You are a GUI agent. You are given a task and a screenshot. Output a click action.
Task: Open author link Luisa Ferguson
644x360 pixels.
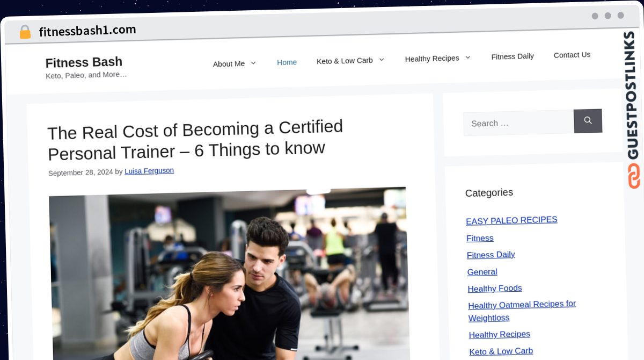[x=149, y=171]
